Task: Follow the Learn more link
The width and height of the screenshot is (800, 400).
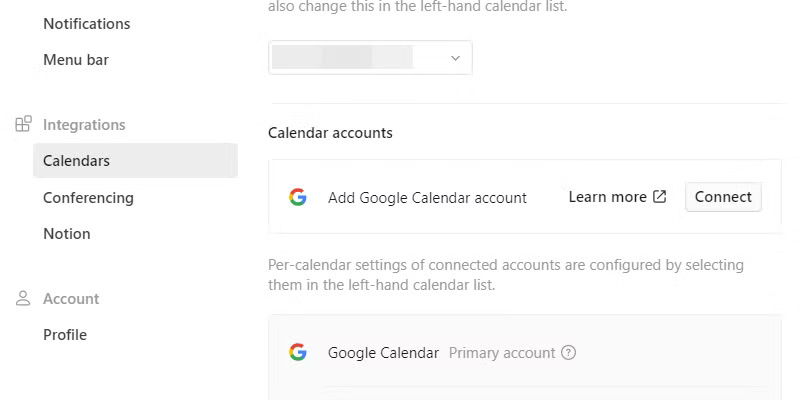Action: pos(607,197)
